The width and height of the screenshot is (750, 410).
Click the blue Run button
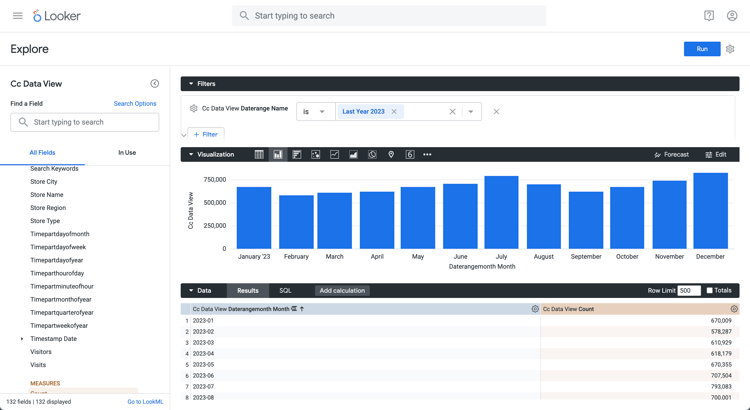pos(702,49)
